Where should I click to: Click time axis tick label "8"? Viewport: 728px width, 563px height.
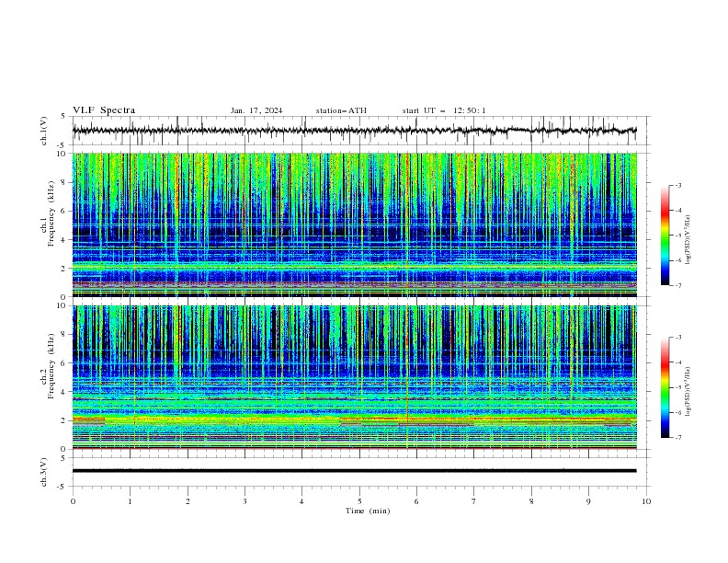tap(531, 501)
